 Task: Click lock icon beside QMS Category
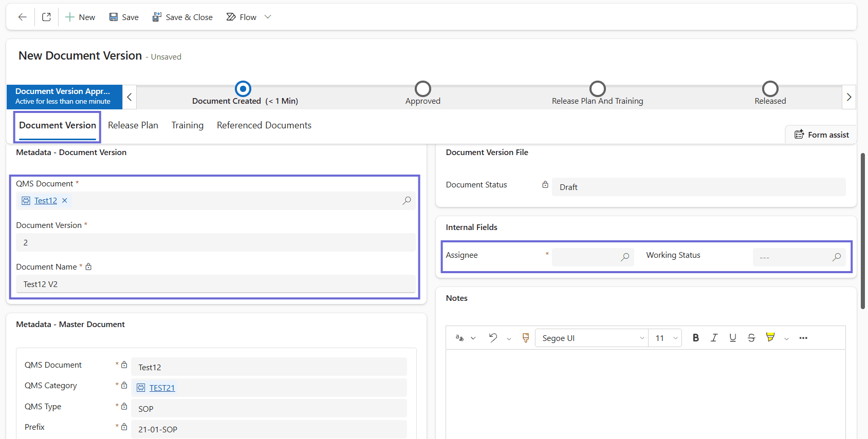[124, 385]
